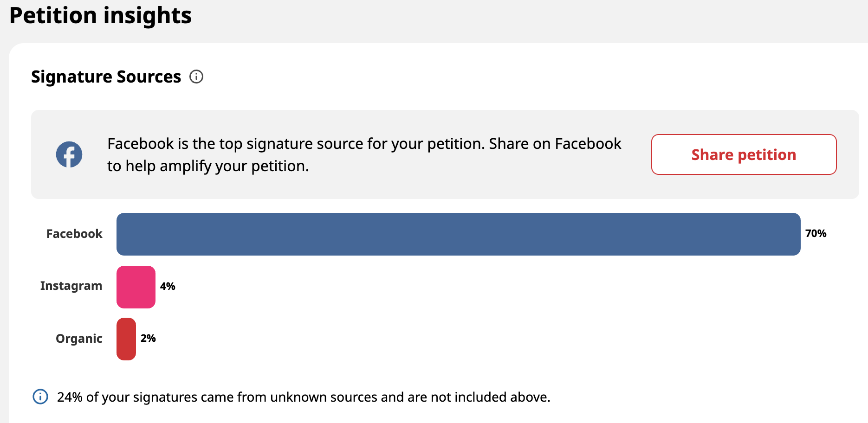Viewport: 868px width, 423px height.
Task: Click the Instagram source label
Action: pyautogui.click(x=71, y=286)
